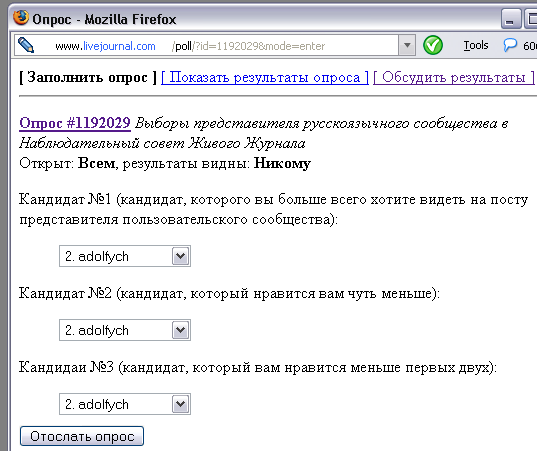Click the livejournal.com domain text

click(x=119, y=46)
